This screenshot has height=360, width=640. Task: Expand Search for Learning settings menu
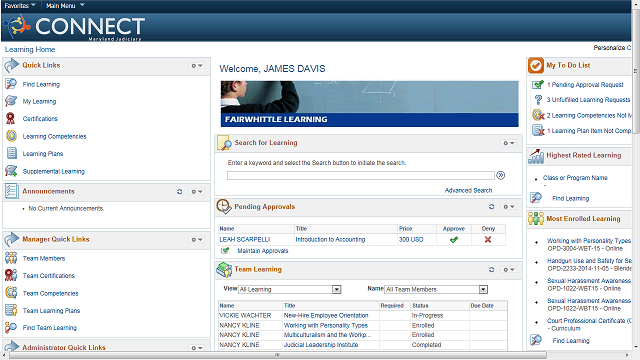pos(509,143)
